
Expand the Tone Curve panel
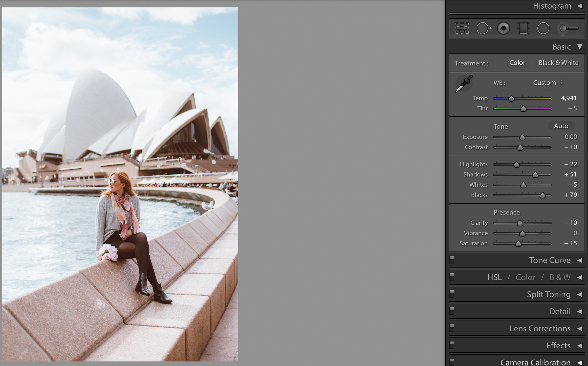[580, 260]
